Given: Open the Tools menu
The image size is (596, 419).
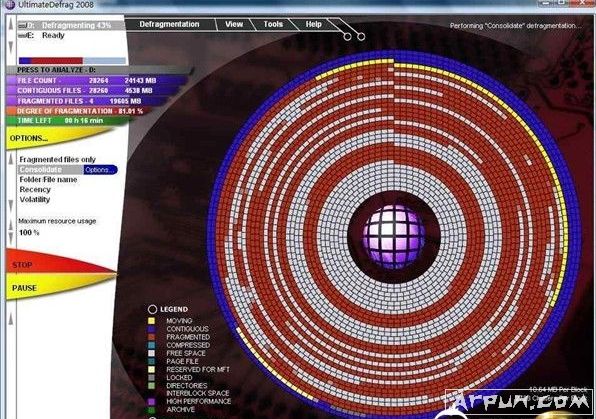Looking at the screenshot, I should pyautogui.click(x=273, y=24).
